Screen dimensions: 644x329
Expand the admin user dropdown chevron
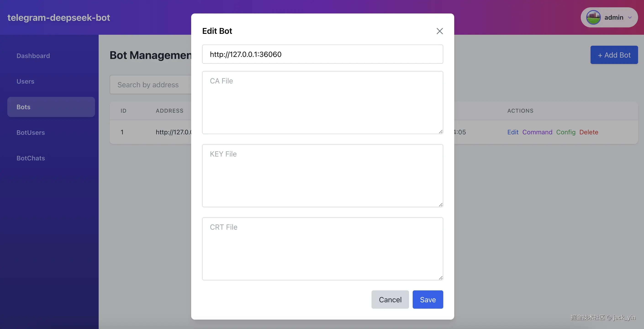pos(630,18)
